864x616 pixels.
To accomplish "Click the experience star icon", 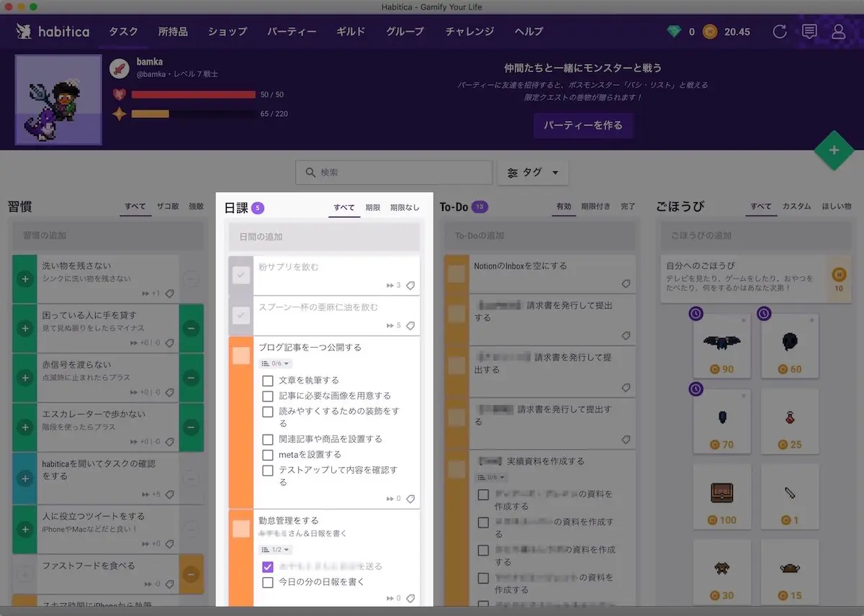I will [119, 114].
